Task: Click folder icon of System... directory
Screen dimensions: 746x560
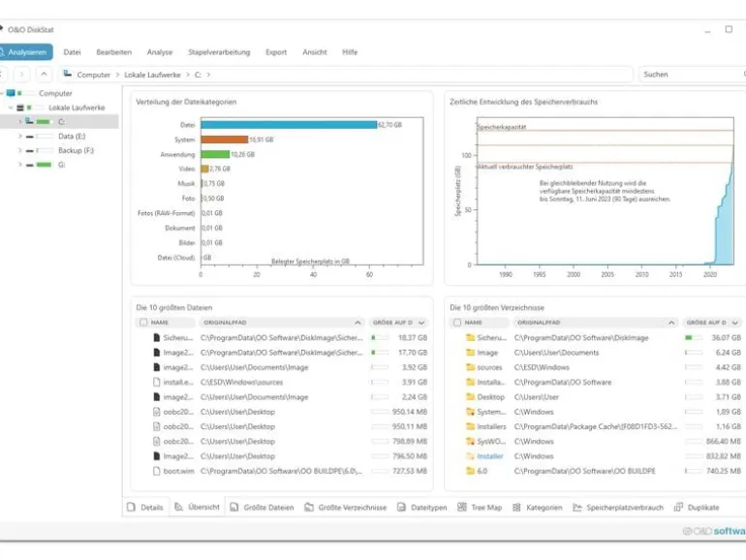Action: (x=471, y=412)
